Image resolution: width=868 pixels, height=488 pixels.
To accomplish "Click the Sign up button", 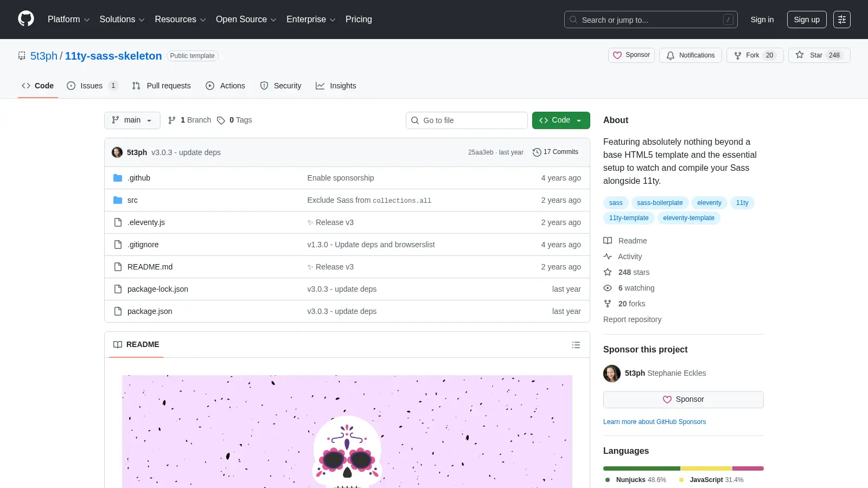I will tap(807, 20).
